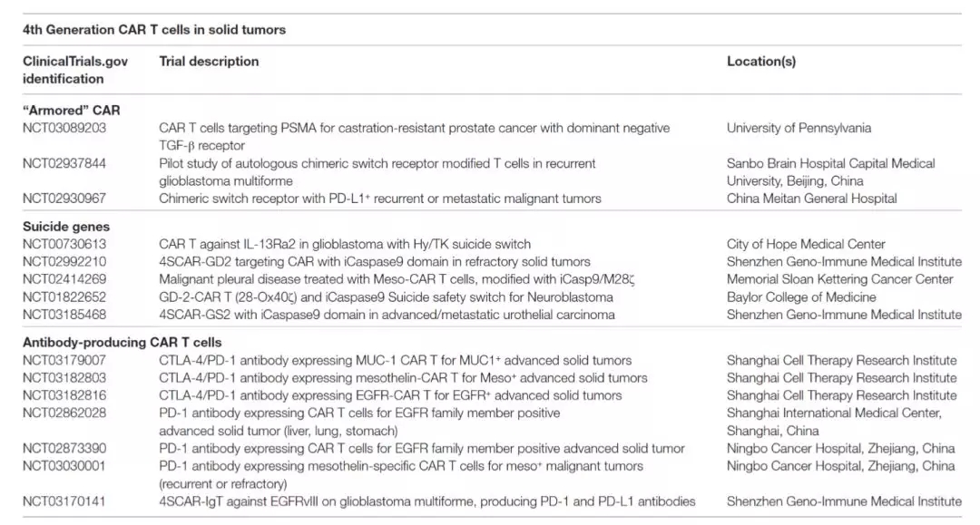Select identifier NCT02414269
Screen dimensions: 980x525
(x=64, y=279)
